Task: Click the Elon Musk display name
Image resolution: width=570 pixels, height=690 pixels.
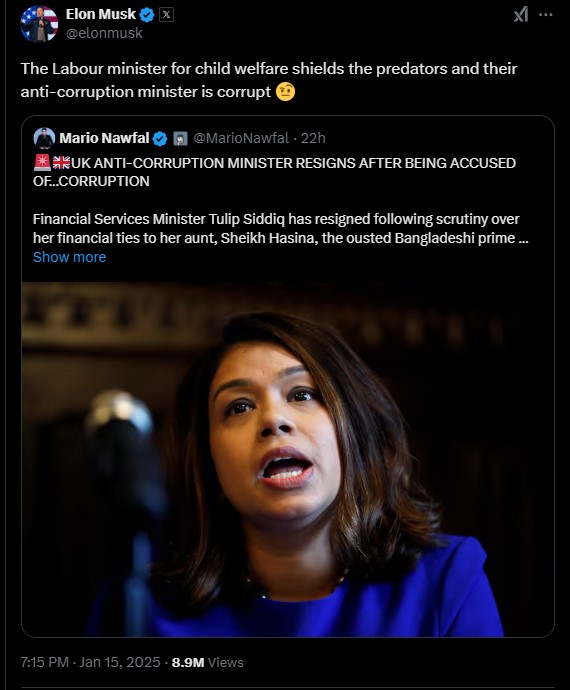Action: (100, 14)
